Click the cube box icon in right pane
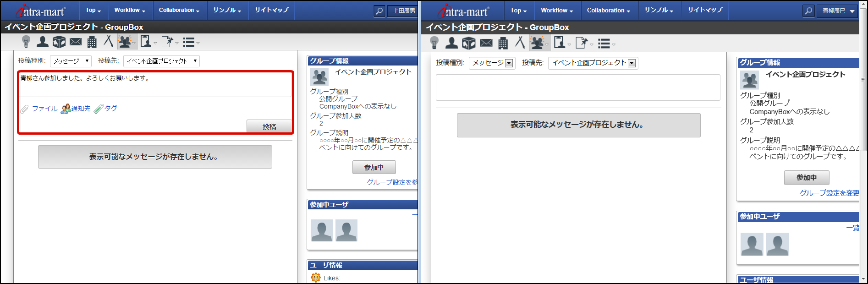 (x=468, y=43)
